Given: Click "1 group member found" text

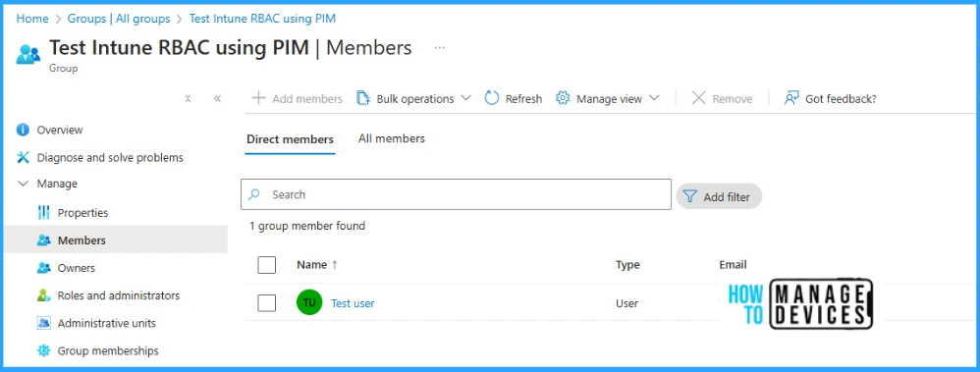Looking at the screenshot, I should [307, 226].
